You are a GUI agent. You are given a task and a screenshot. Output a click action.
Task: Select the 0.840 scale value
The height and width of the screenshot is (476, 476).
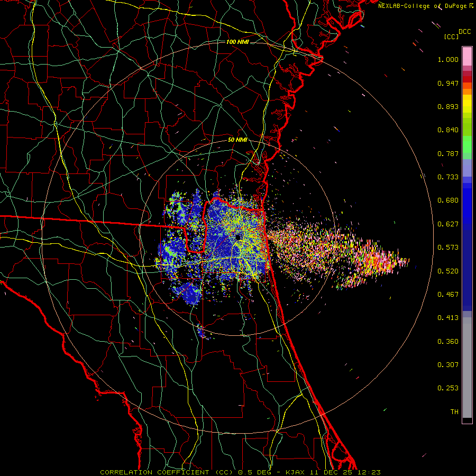point(448,130)
